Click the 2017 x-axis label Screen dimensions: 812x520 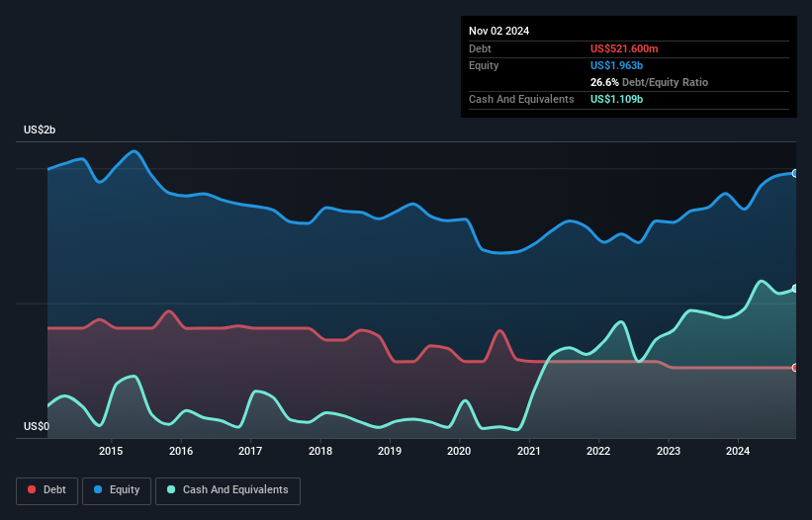pos(250,451)
